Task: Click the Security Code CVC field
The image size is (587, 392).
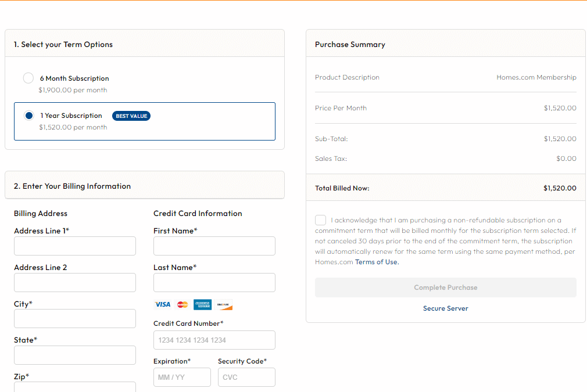Action: [x=246, y=377]
